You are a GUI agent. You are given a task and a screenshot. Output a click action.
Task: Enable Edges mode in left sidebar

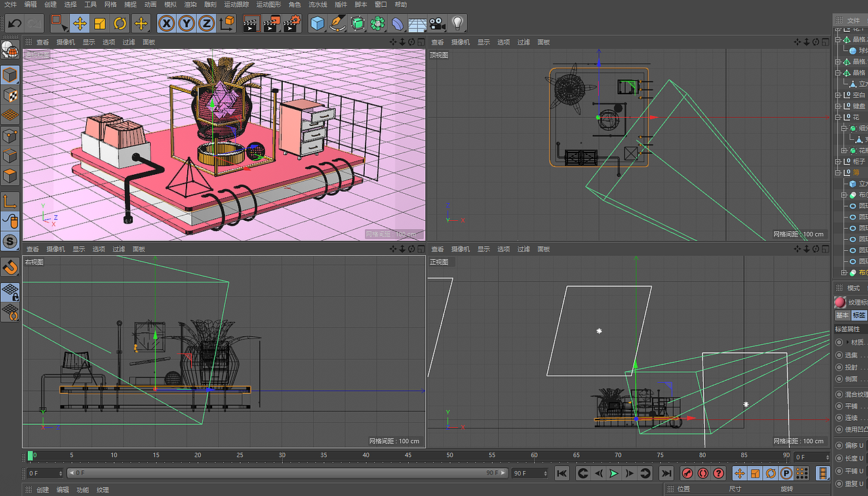pyautogui.click(x=10, y=156)
